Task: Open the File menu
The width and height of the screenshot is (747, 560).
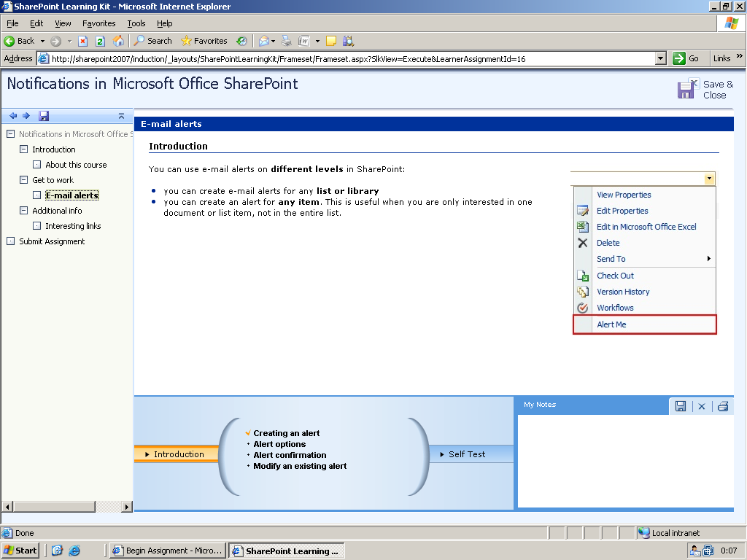Action: click(12, 23)
